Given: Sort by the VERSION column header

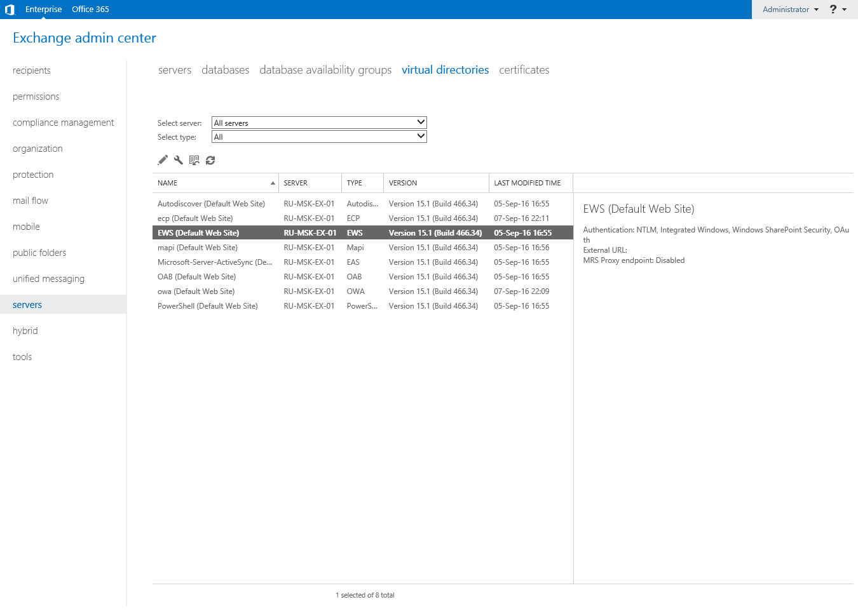Looking at the screenshot, I should [x=436, y=183].
